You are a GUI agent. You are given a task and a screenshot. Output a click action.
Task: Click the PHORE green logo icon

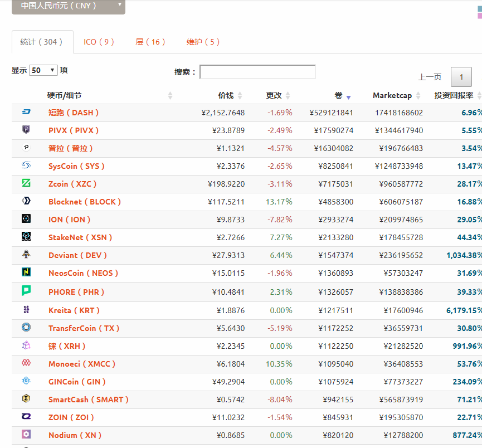[x=26, y=291]
